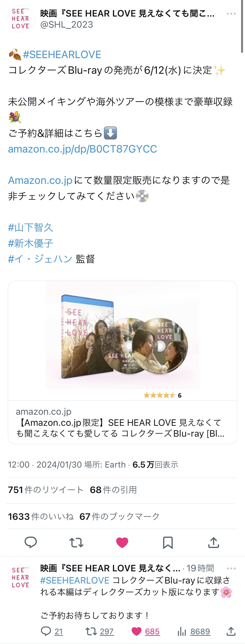Toggle the bookmark icon on main tweet
Viewport: 245px width, 644px height.
tap(168, 542)
